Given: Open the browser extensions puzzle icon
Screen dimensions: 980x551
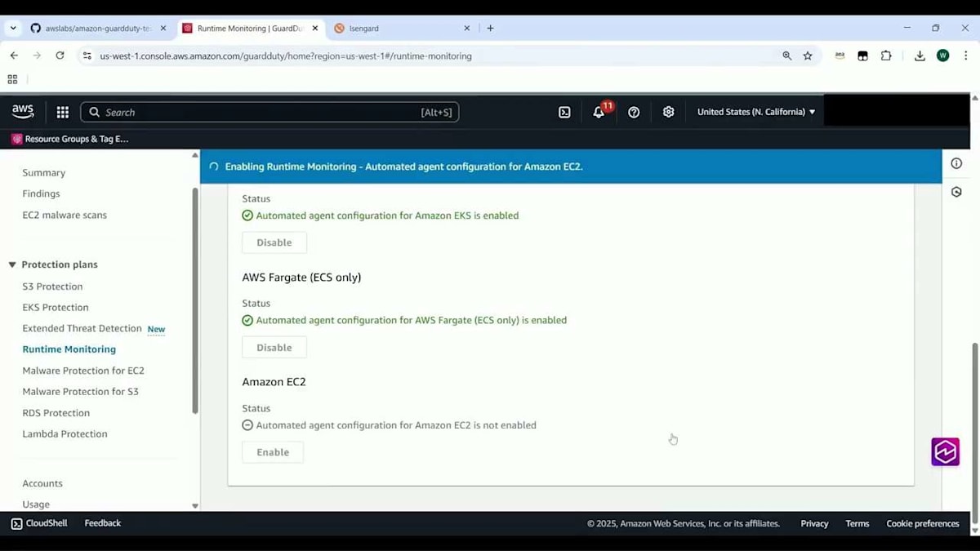Looking at the screenshot, I should coord(886,56).
